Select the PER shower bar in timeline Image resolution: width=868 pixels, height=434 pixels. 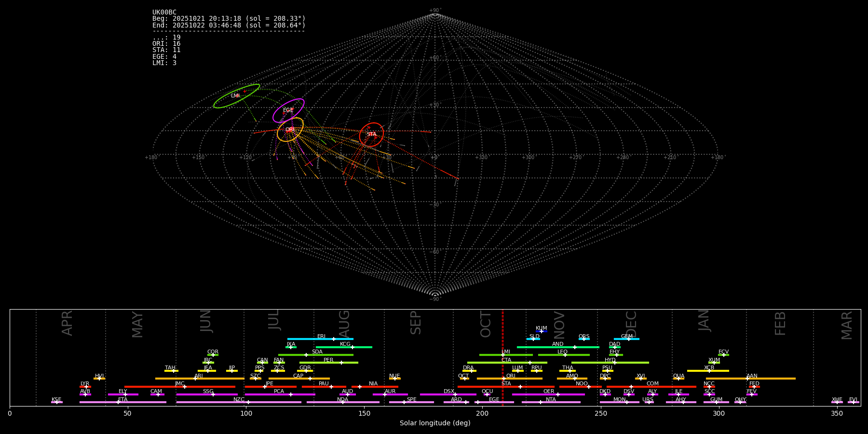click(328, 363)
